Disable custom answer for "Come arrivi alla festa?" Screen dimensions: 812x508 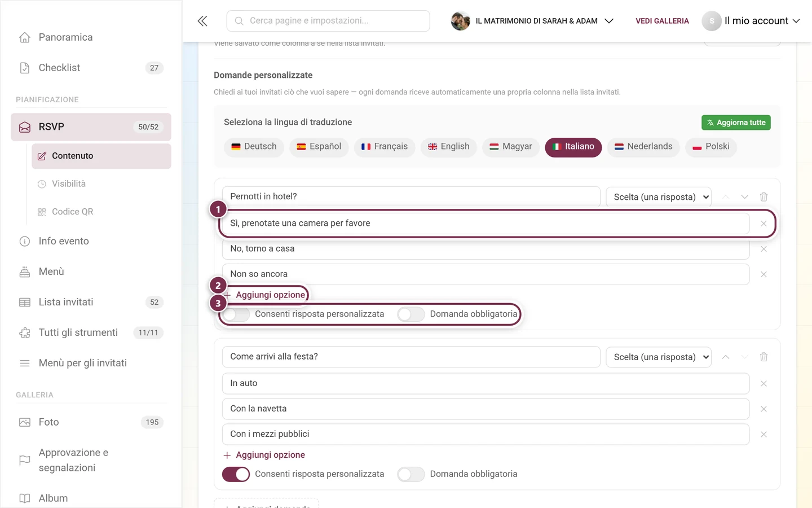(236, 474)
